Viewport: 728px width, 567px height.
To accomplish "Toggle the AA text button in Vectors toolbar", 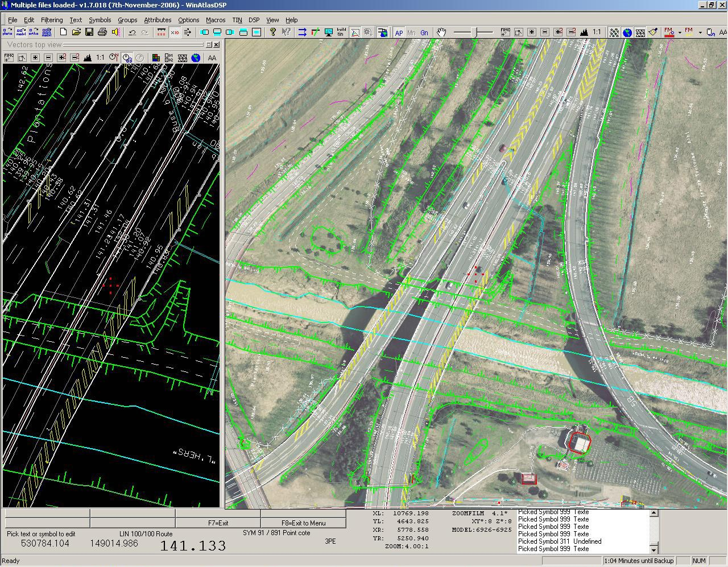I will pos(212,57).
